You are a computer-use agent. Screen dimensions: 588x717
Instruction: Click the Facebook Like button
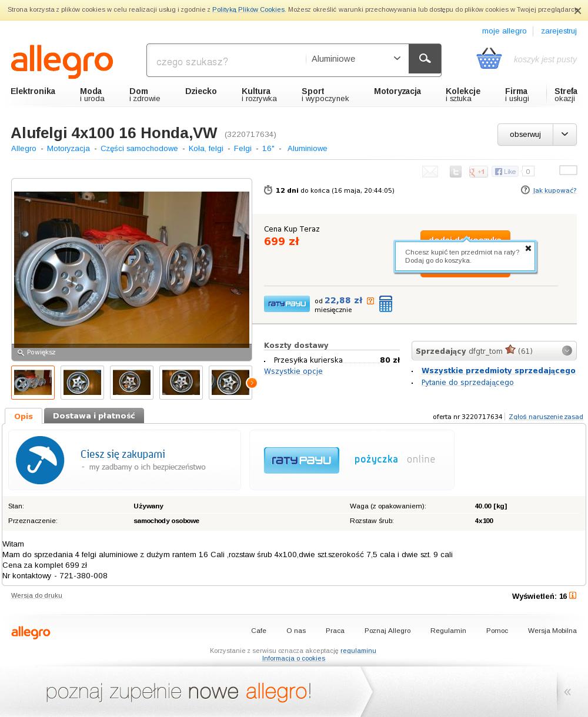pyautogui.click(x=506, y=172)
